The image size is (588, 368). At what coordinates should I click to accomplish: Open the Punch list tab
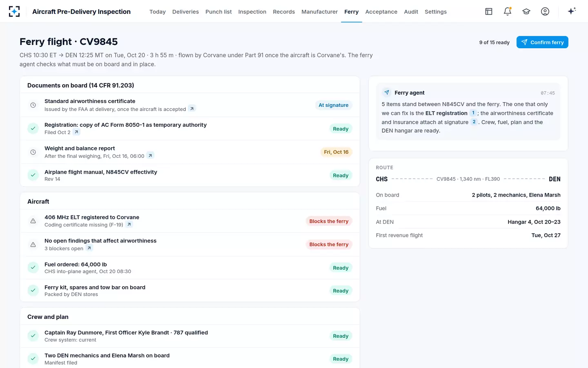[218, 12]
